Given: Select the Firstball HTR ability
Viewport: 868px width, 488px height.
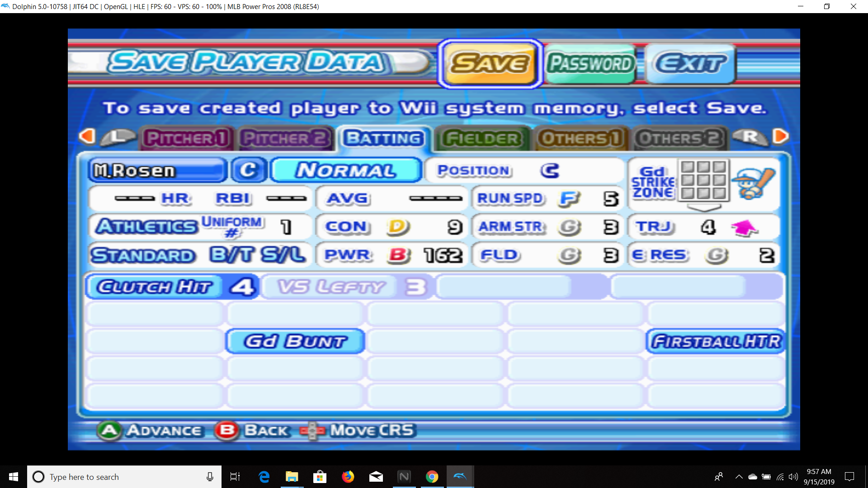Looking at the screenshot, I should tap(716, 341).
